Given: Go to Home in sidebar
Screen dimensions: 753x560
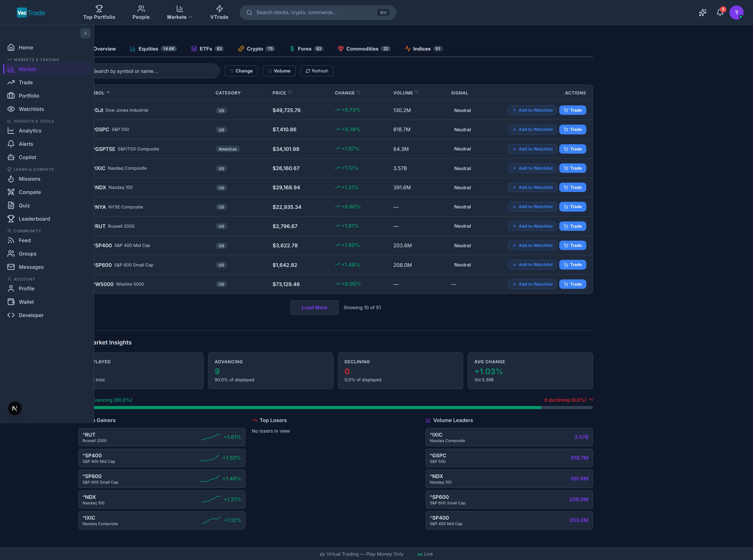Looking at the screenshot, I should [x=47, y=47].
